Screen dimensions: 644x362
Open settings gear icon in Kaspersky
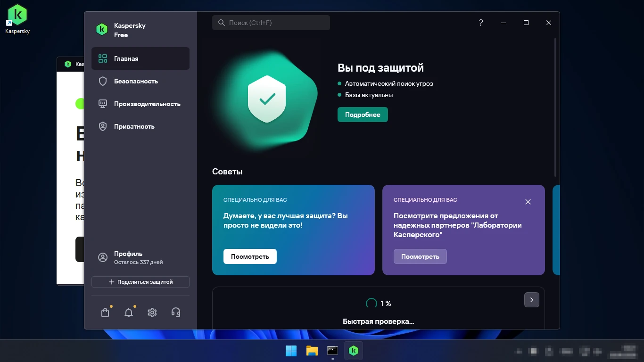[x=152, y=313]
